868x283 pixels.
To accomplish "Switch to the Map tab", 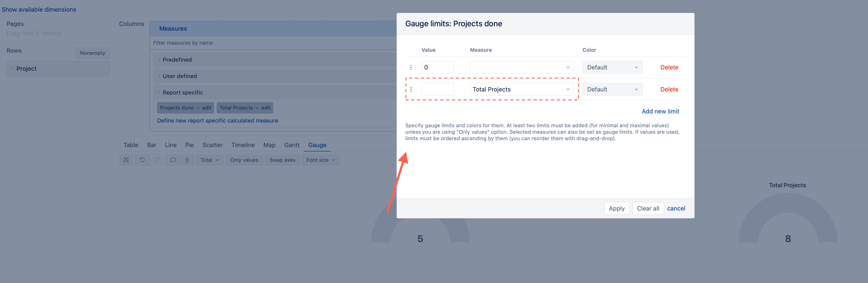I will 269,145.
